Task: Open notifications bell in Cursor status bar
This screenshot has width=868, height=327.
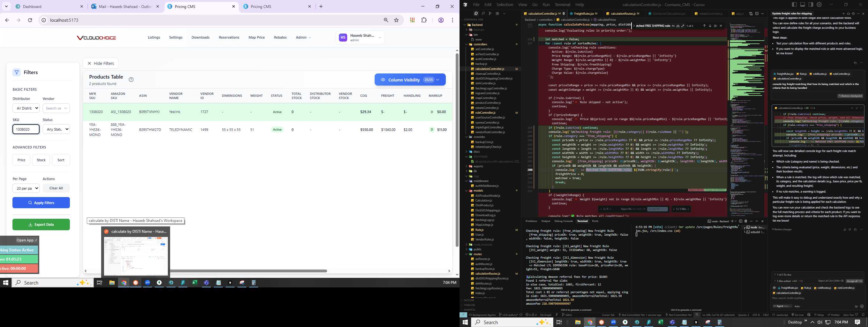Action: pos(863,315)
